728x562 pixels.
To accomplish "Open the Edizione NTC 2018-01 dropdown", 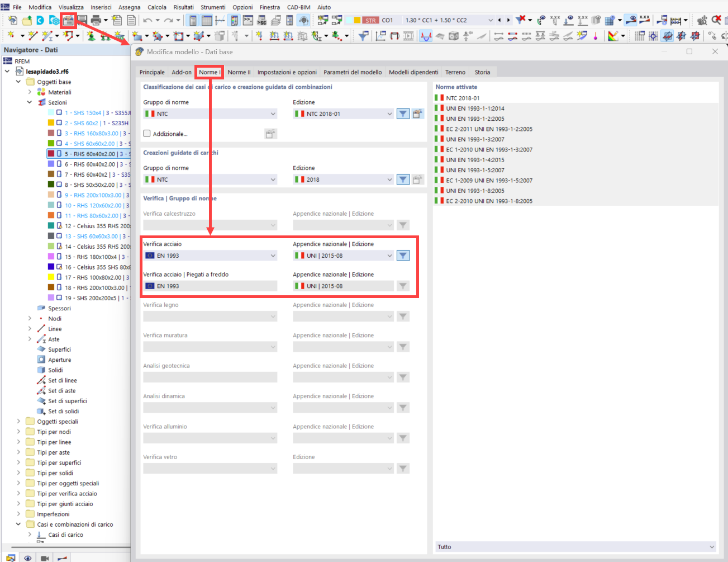I will 344,114.
